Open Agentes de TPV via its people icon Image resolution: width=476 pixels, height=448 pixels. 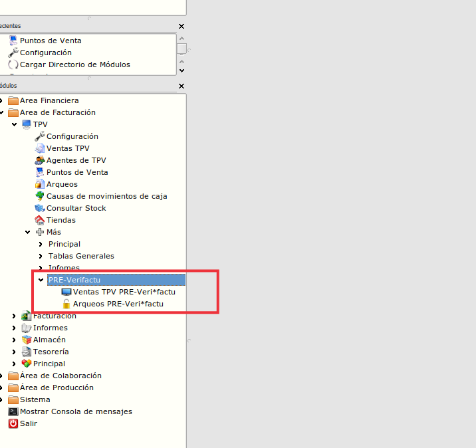40,160
